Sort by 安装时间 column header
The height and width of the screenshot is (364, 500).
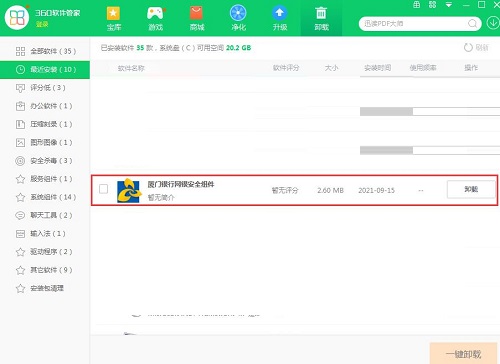click(x=377, y=68)
